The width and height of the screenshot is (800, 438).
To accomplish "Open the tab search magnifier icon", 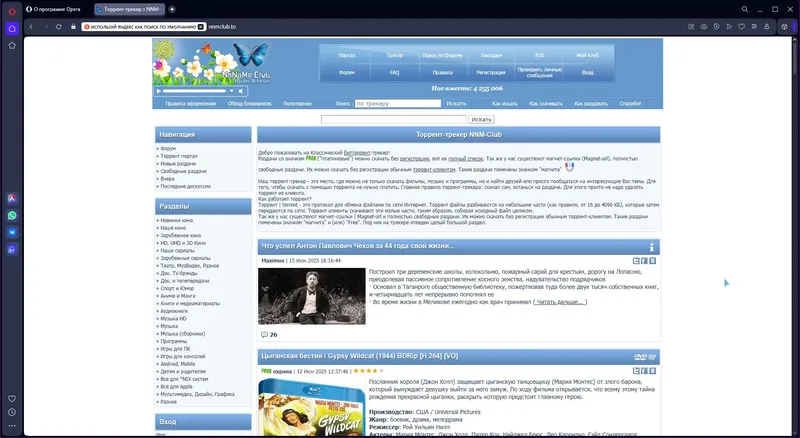I will [x=745, y=9].
